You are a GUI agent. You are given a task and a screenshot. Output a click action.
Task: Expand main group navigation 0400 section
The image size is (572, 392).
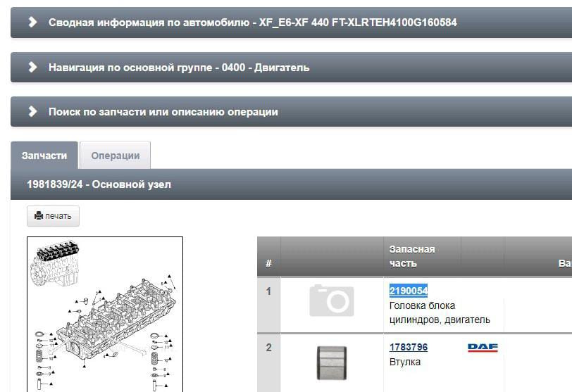(x=291, y=68)
